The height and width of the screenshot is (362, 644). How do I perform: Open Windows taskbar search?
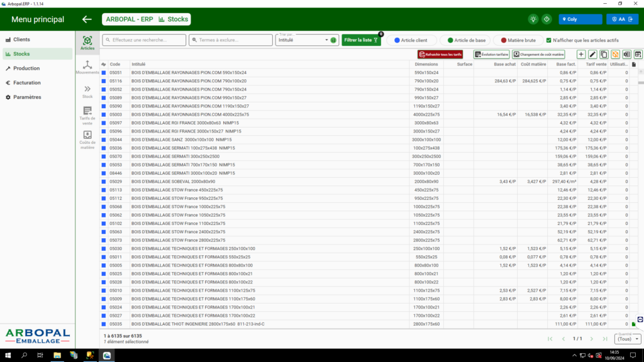tap(24, 356)
